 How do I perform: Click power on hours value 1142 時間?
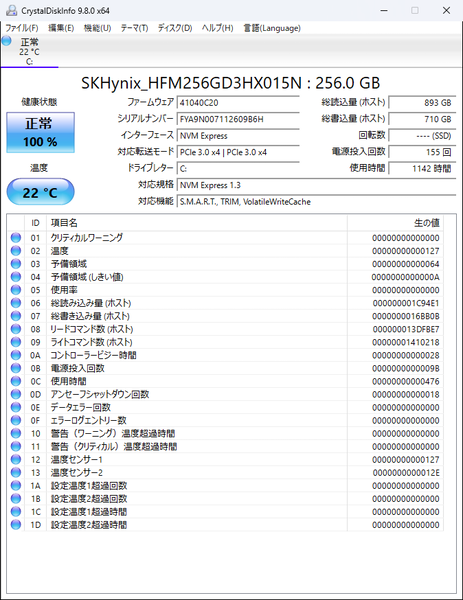pyautogui.click(x=422, y=168)
